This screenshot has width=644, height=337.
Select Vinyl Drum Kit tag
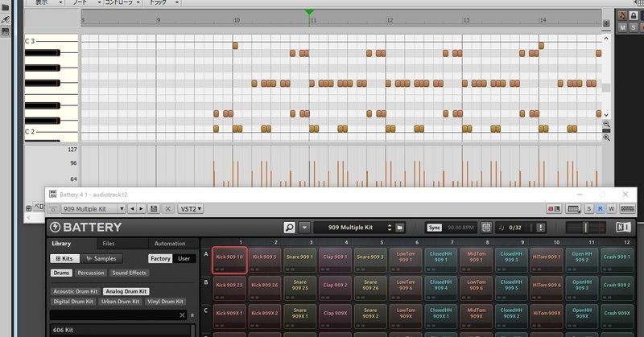(165, 302)
